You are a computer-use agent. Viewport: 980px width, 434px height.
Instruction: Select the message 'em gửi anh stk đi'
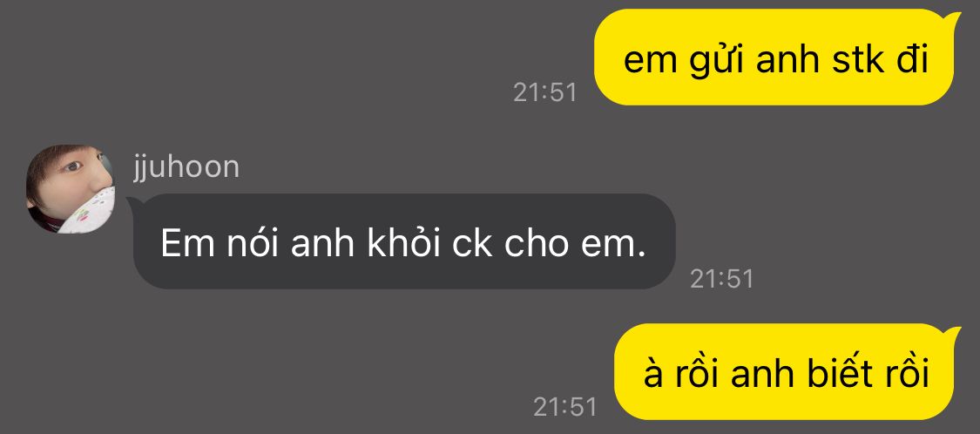pyautogui.click(x=775, y=58)
